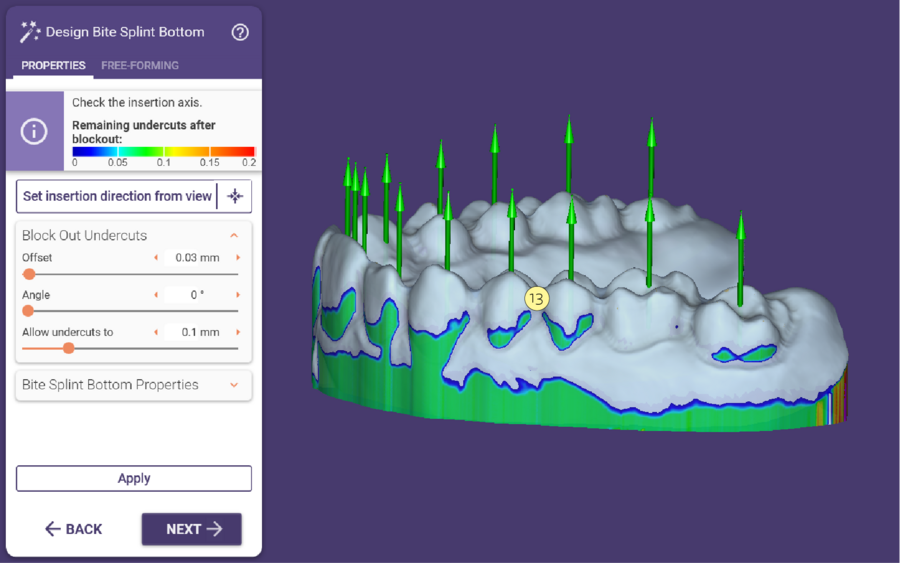Click tooth marker 13 on model
The height and width of the screenshot is (563, 900).
pos(536,298)
